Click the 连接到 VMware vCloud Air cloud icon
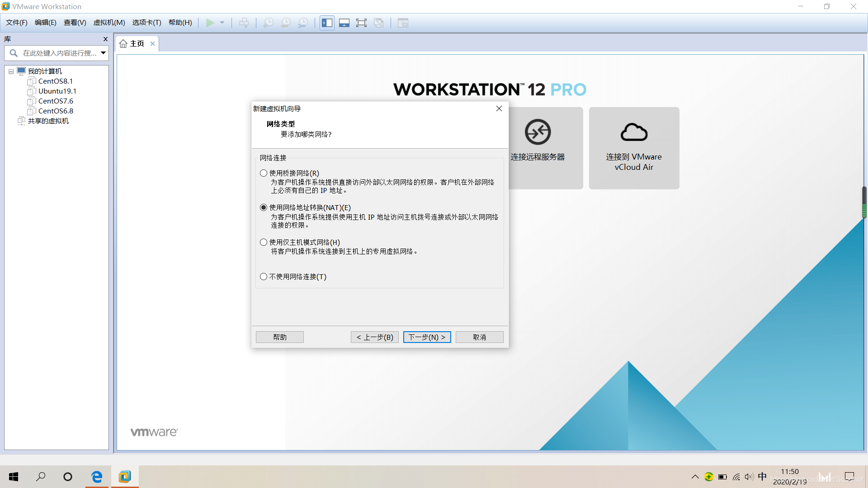This screenshot has width=868, height=488. (634, 132)
